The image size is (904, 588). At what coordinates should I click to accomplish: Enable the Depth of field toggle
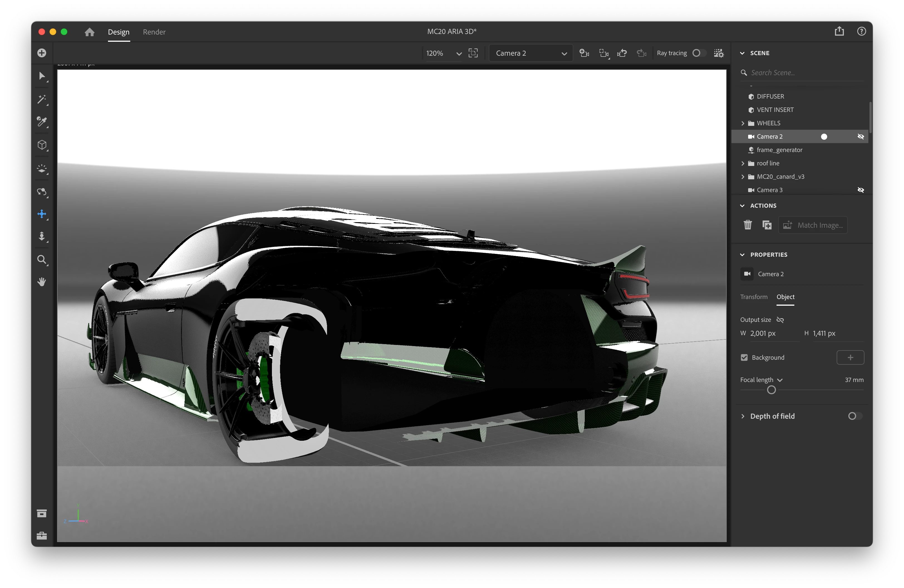pos(855,416)
